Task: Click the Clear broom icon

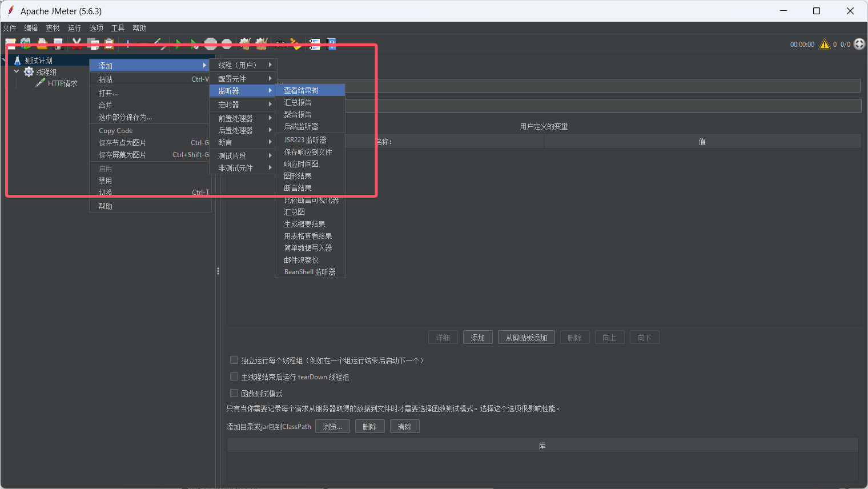Action: click(246, 44)
